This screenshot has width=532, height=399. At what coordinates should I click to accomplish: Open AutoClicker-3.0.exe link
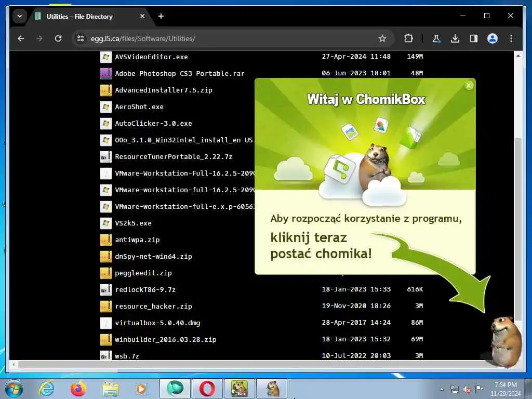153,124
